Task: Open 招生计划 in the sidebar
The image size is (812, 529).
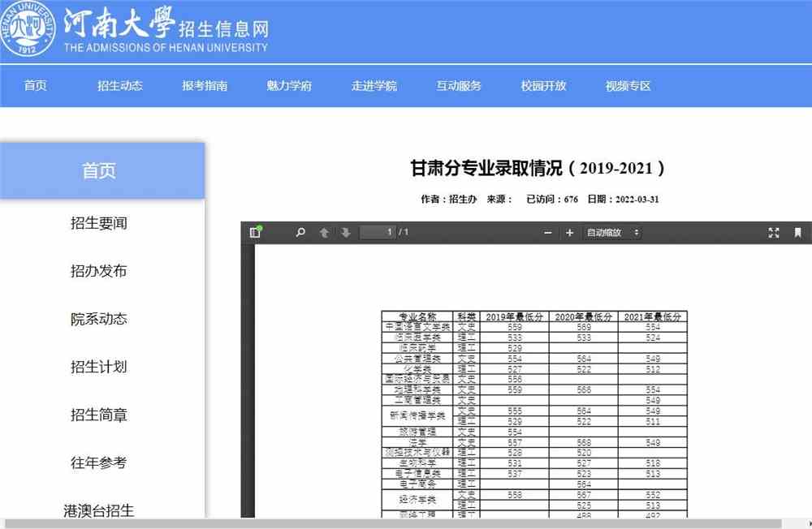Action: point(99,367)
